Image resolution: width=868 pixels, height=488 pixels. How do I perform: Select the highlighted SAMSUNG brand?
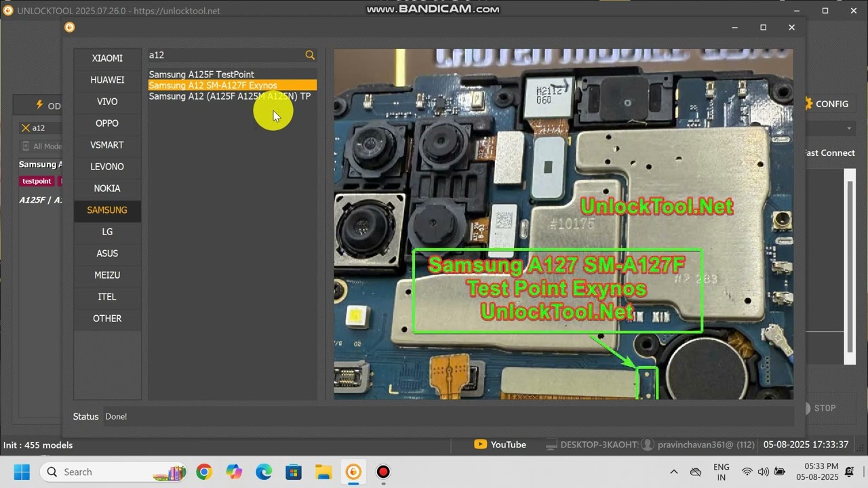[107, 210]
